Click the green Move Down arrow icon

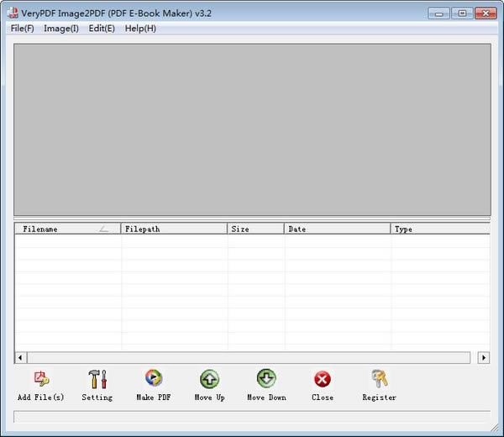pos(266,378)
